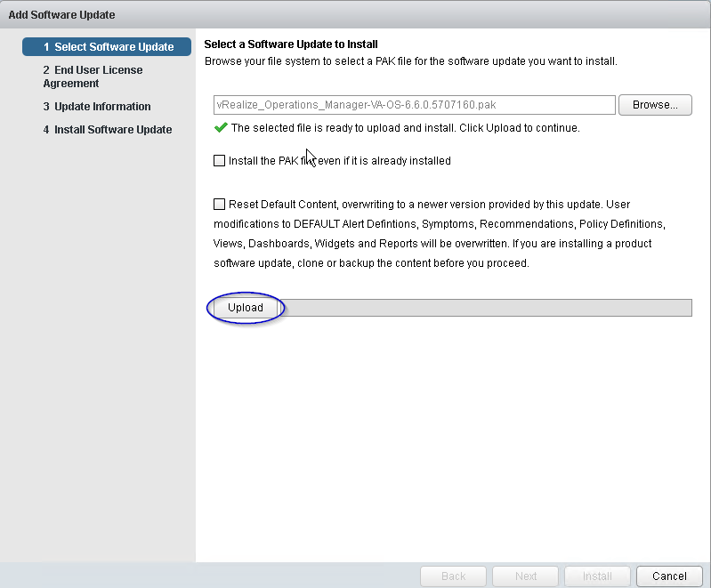Click the Add Software Update title bar

(x=355, y=15)
